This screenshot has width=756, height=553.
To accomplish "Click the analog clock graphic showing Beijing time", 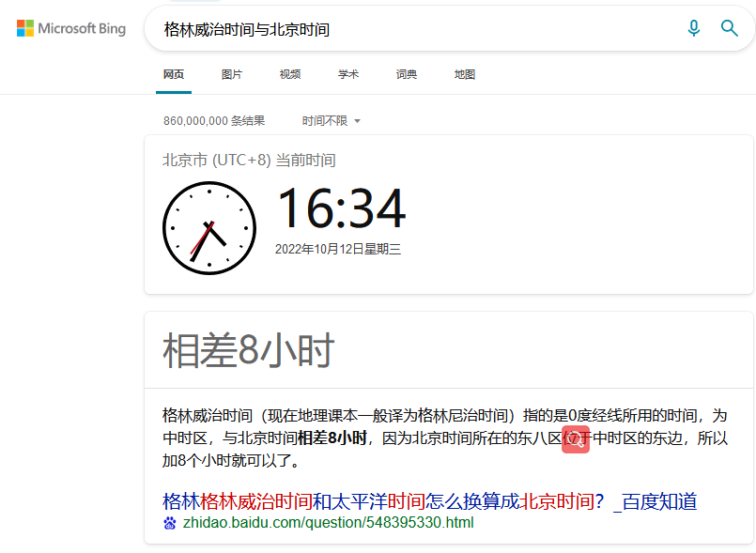I will point(209,226).
